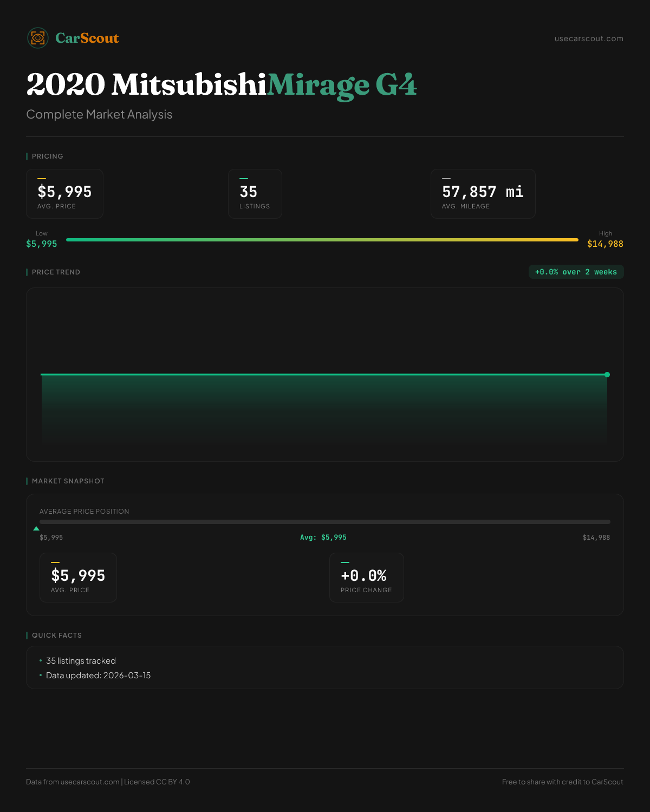Click the CarScout eye logo icon
The width and height of the screenshot is (650, 812).
pos(38,38)
